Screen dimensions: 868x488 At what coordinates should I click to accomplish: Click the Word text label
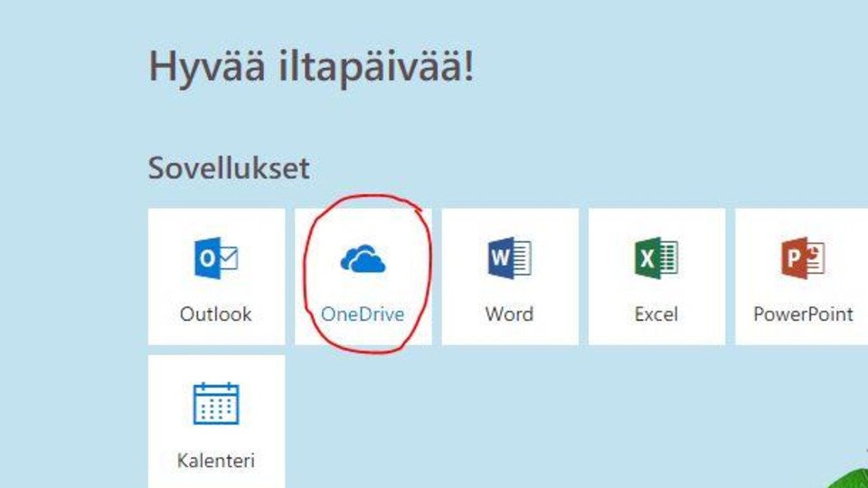509,314
